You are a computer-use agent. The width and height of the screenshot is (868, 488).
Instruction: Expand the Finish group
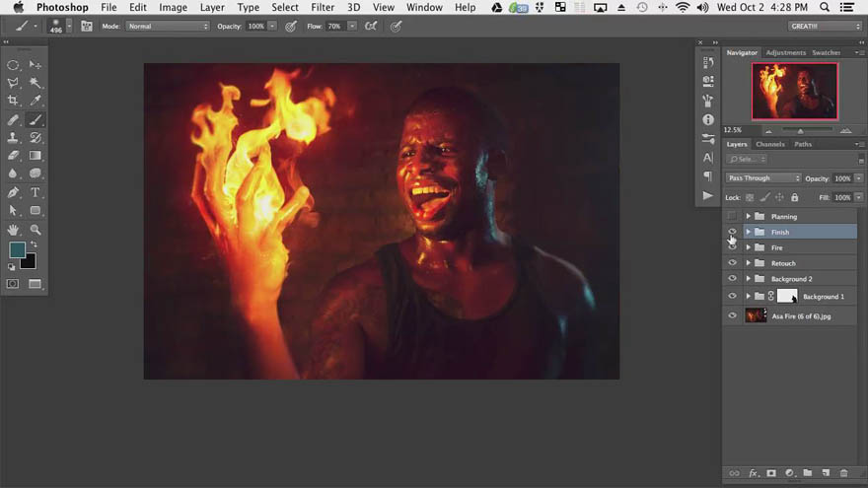(748, 232)
